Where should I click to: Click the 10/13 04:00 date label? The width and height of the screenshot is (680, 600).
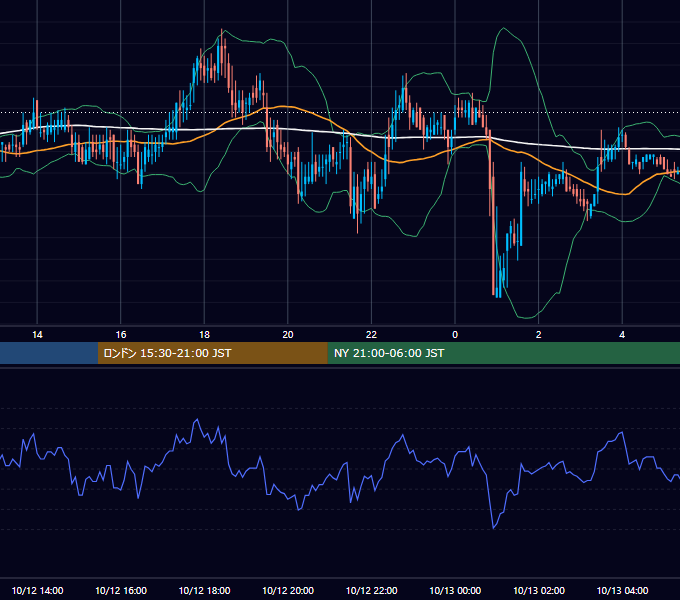pos(622,590)
